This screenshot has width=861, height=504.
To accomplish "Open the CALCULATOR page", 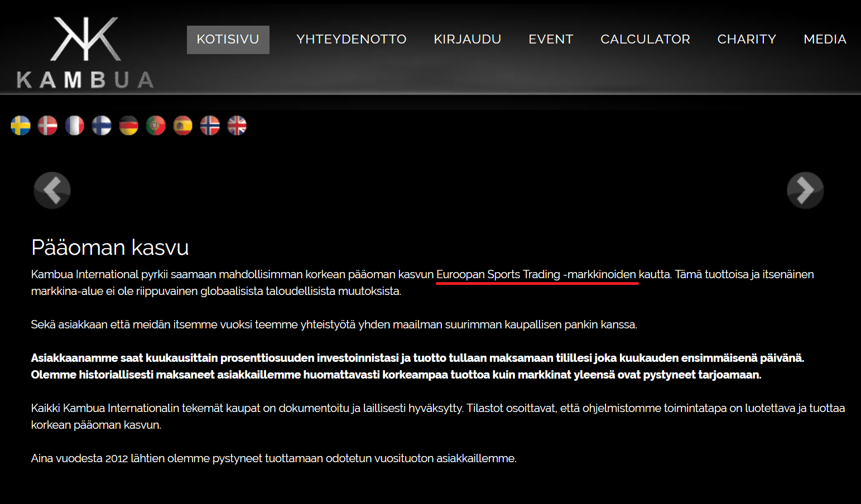I will (645, 40).
